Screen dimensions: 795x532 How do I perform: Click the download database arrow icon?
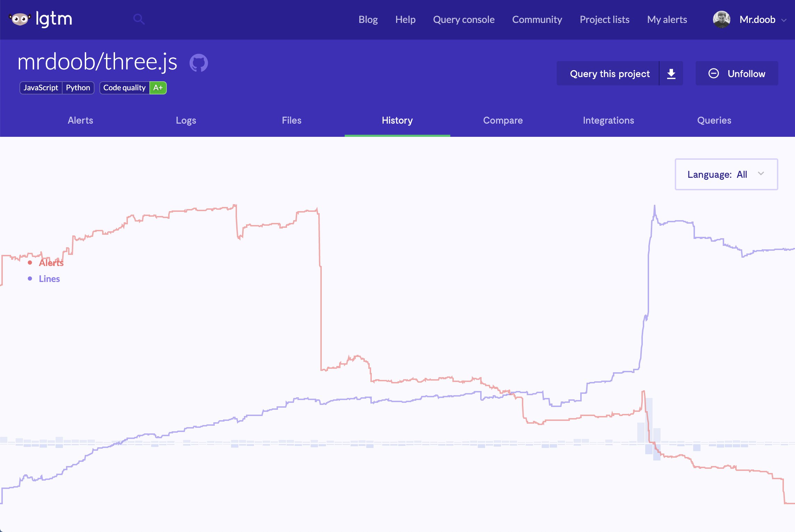coord(671,74)
